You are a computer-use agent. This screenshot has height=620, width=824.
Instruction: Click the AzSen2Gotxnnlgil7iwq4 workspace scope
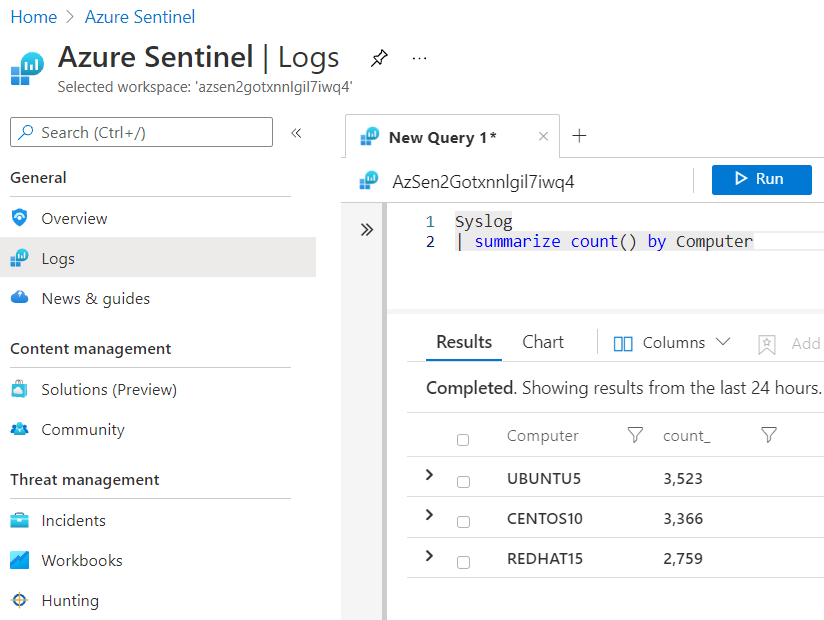(x=483, y=182)
